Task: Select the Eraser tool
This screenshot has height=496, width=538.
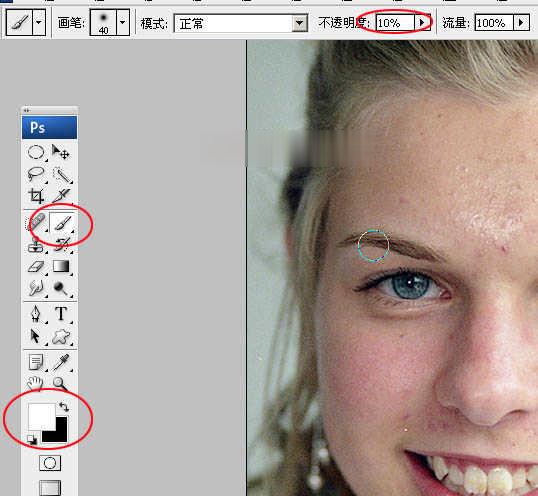Action: 36,266
